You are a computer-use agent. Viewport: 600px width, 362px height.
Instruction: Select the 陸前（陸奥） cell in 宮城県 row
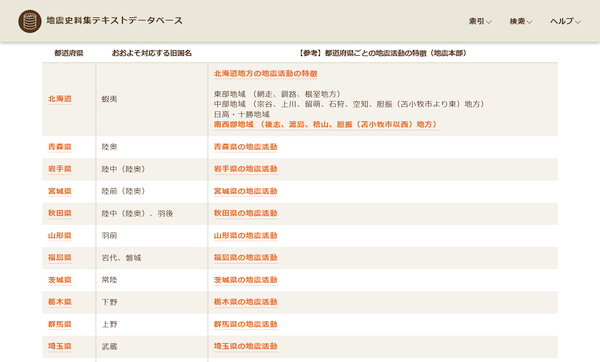click(x=123, y=191)
